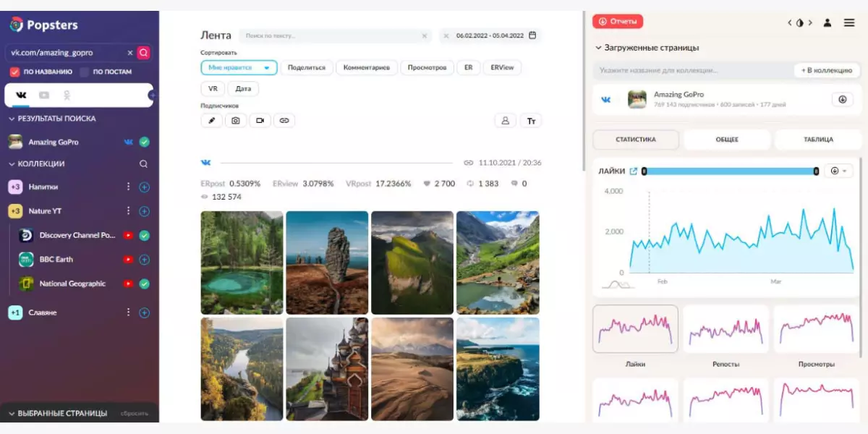This screenshot has height=434, width=868.
Task: Open the three-dot menu for Nature YT
Action: click(129, 211)
